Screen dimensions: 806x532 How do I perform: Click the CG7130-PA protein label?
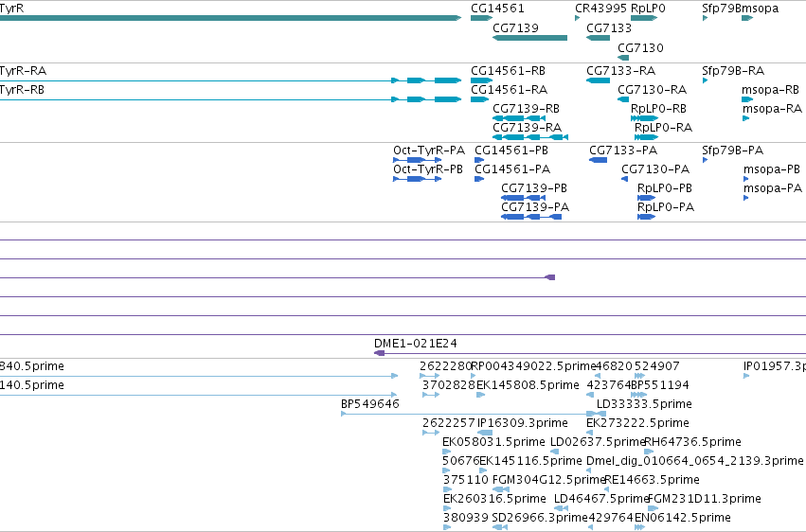655,169
